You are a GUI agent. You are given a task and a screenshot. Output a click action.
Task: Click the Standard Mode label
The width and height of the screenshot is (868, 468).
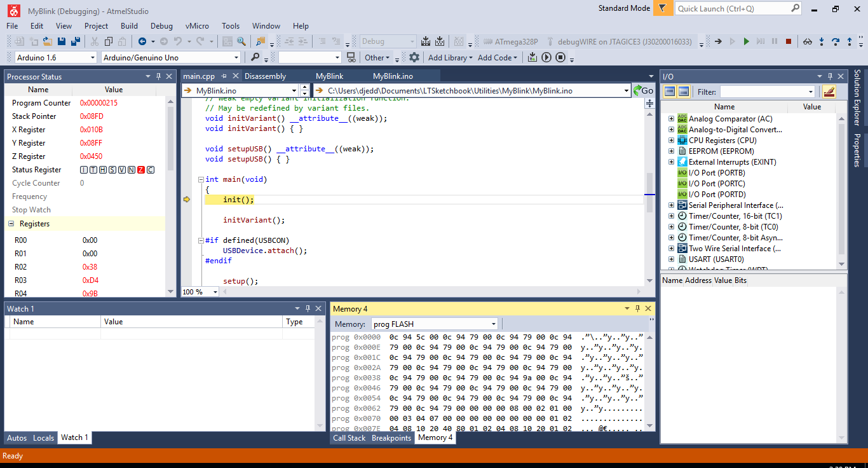tap(624, 8)
